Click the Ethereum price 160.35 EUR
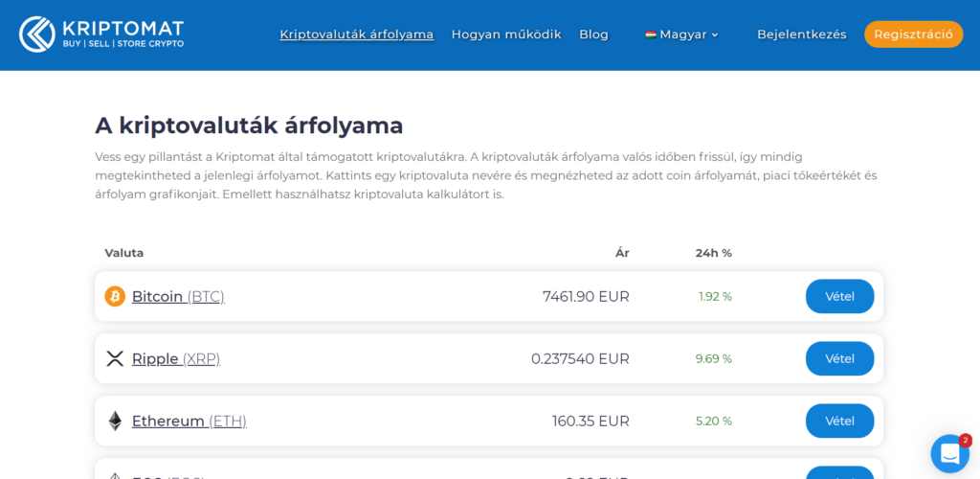Viewport: 980px width, 479px height. tap(590, 421)
